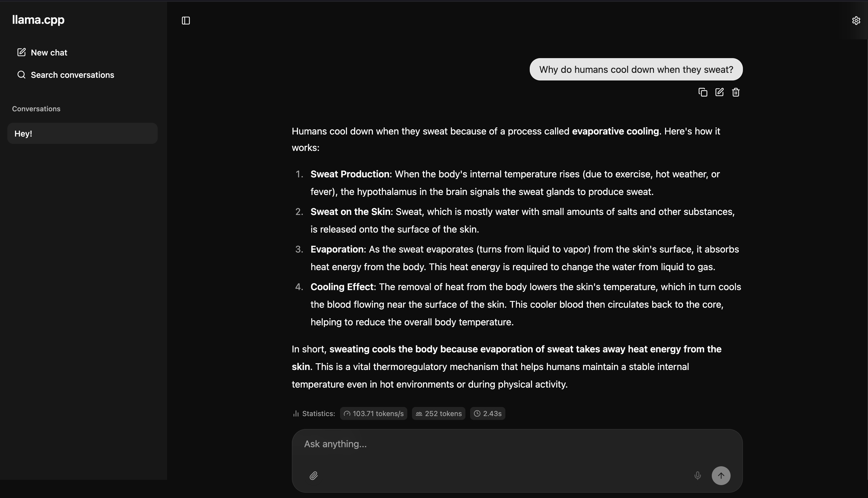Open Search conversations
The height and width of the screenshot is (498, 868).
click(x=73, y=75)
